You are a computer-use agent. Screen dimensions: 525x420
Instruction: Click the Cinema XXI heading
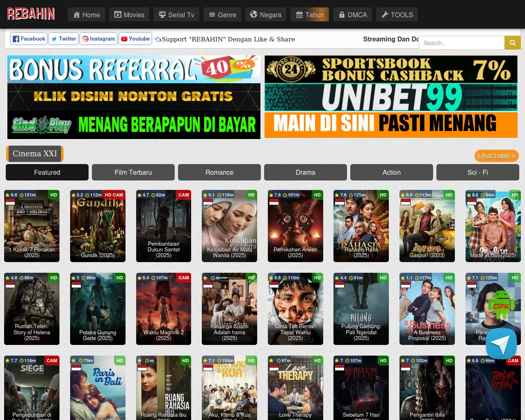35,154
